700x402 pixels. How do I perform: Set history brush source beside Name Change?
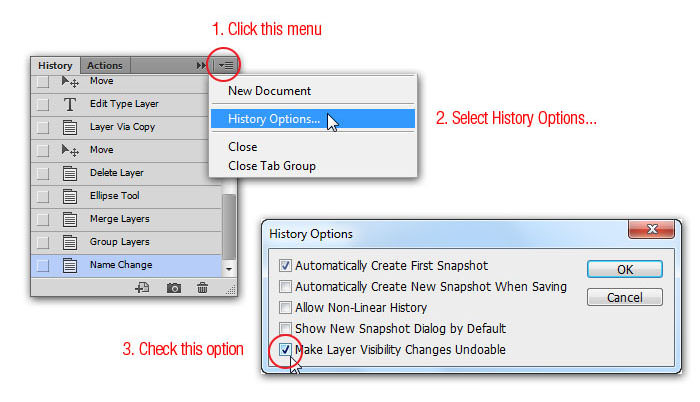43,265
